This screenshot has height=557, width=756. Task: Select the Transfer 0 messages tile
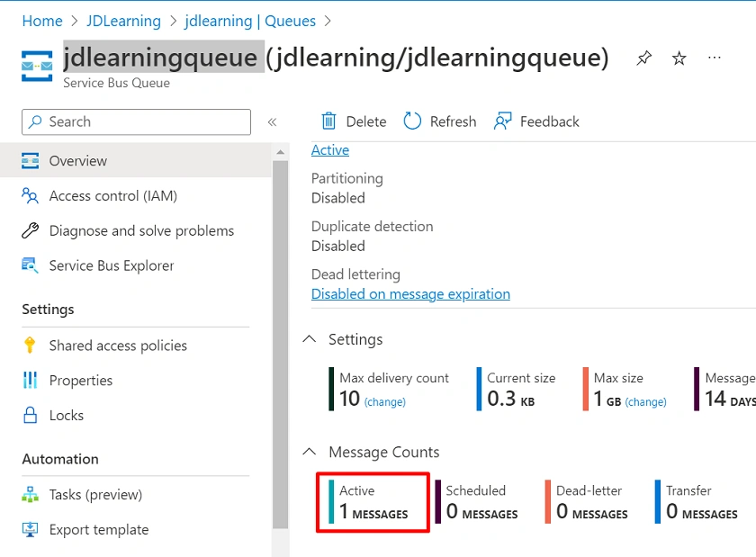coord(697,502)
